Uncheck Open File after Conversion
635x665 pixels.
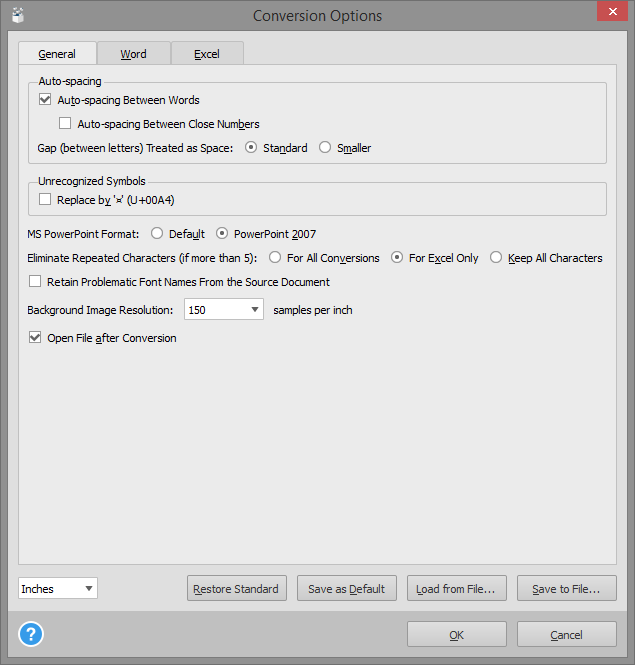click(x=35, y=338)
